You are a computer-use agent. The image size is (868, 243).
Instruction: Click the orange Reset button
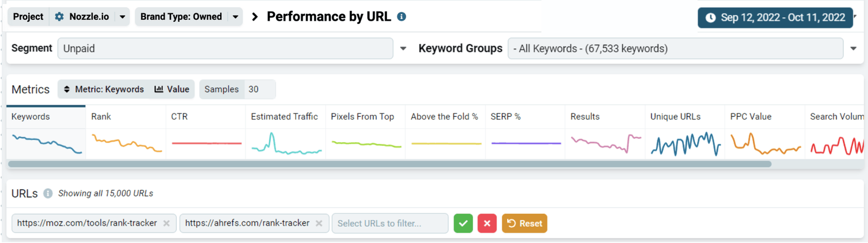[x=525, y=223]
